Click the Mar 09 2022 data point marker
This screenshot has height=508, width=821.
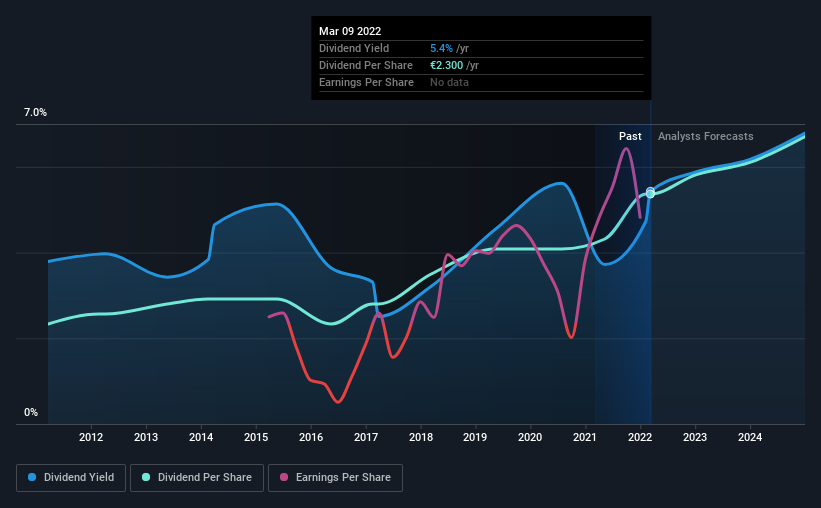pos(650,193)
